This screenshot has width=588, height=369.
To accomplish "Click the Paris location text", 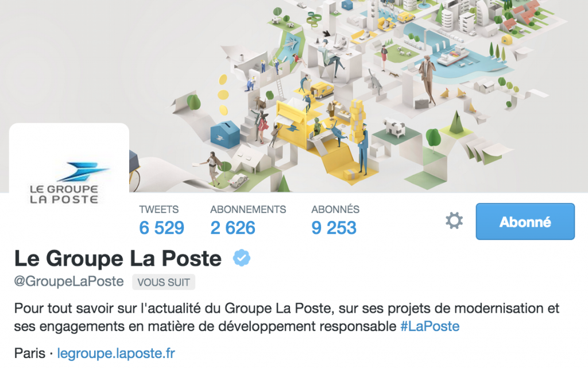I will 30,354.
